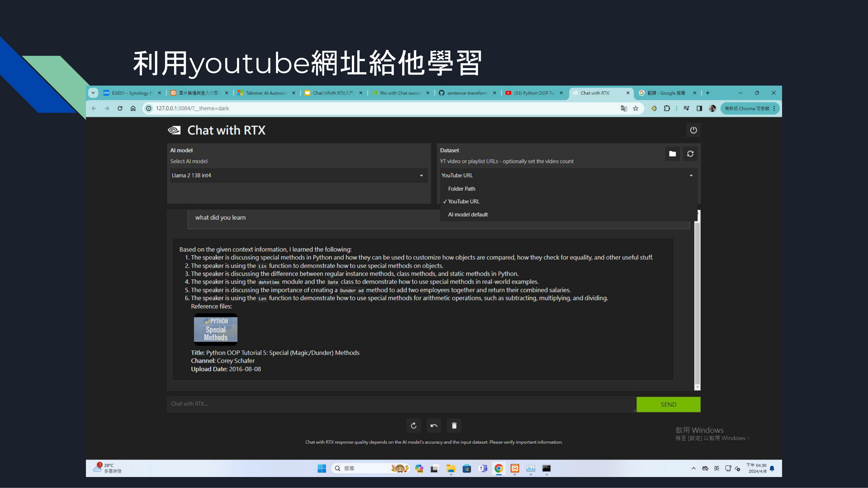Click Python Special Methods video thumbnail

(x=215, y=330)
